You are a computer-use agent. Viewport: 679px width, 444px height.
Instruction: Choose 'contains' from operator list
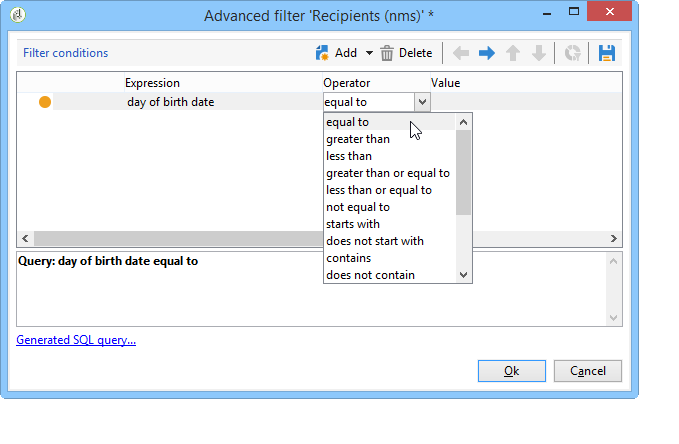pos(349,258)
